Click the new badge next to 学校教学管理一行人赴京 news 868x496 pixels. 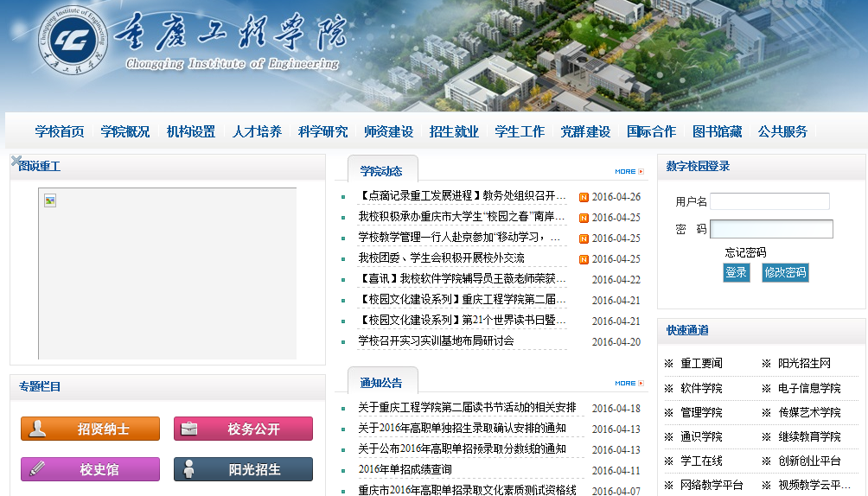click(x=584, y=238)
